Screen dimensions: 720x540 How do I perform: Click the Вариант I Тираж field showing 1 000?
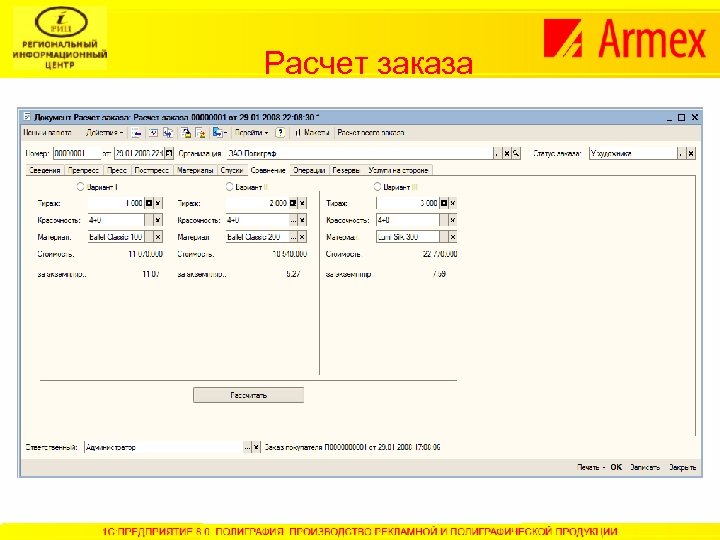click(116, 203)
